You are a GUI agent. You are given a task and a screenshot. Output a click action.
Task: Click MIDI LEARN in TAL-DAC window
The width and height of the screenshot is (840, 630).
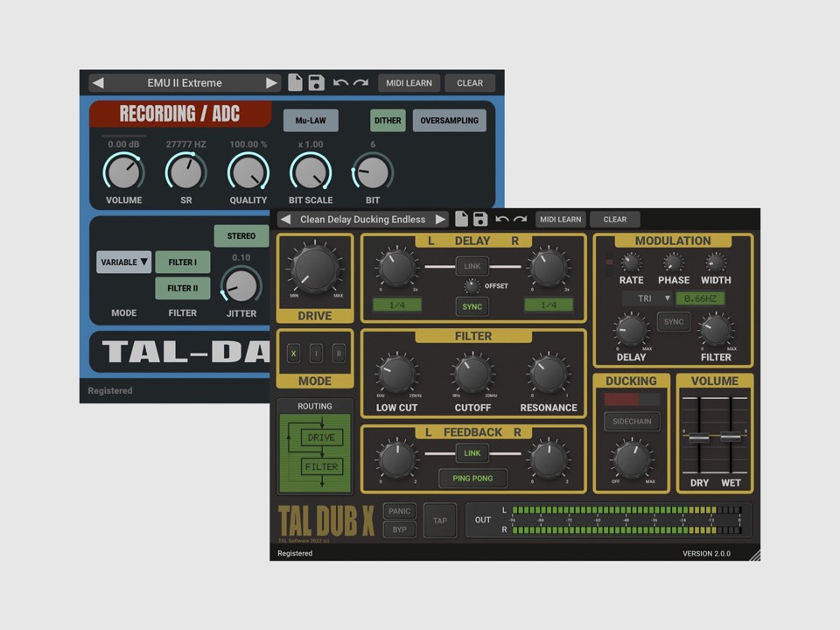pyautogui.click(x=409, y=83)
